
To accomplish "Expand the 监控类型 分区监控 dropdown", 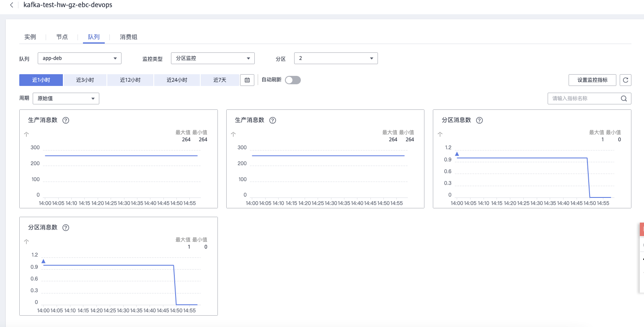I will tap(213, 58).
